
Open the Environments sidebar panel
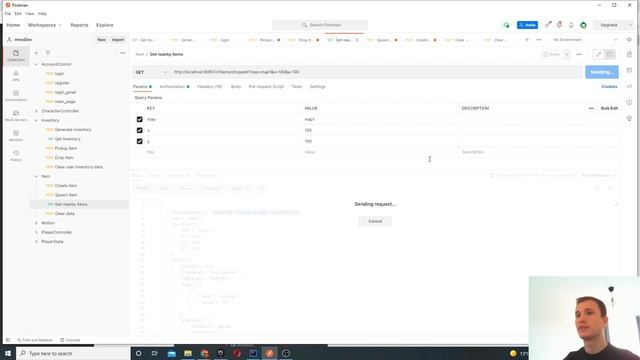pos(16,96)
